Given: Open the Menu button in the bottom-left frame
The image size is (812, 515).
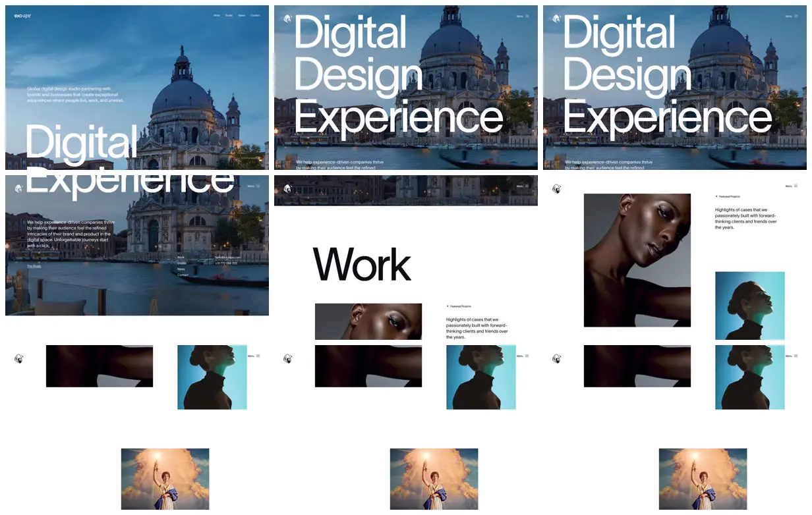Looking at the screenshot, I should tap(254, 356).
